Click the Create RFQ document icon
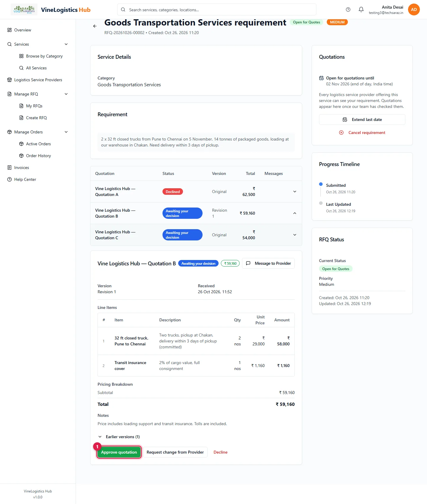The image size is (427, 504). [21, 118]
